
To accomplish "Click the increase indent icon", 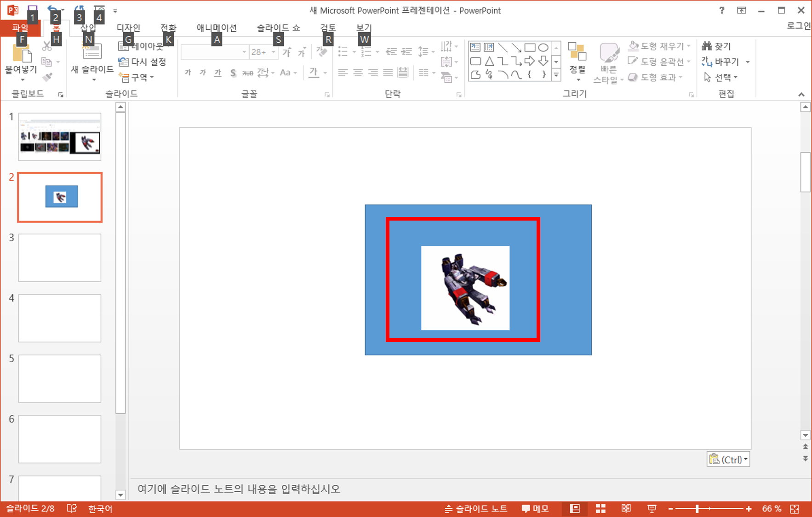I will (x=406, y=51).
